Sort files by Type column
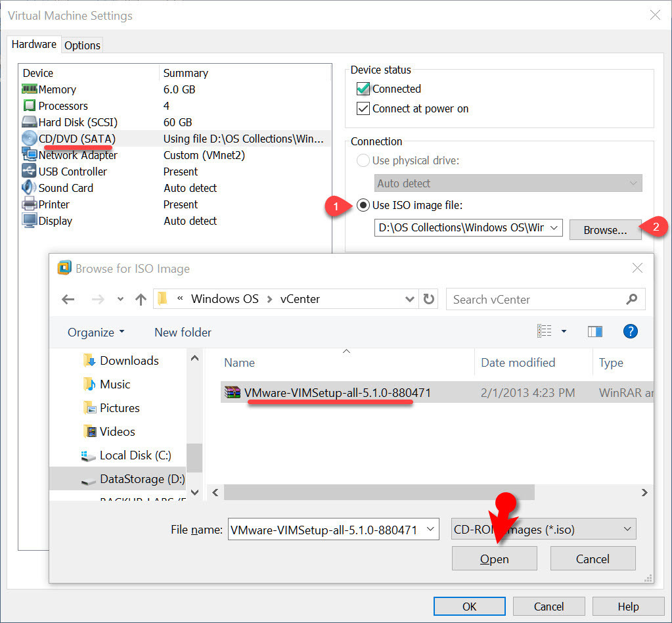This screenshot has width=672, height=623. tap(611, 363)
